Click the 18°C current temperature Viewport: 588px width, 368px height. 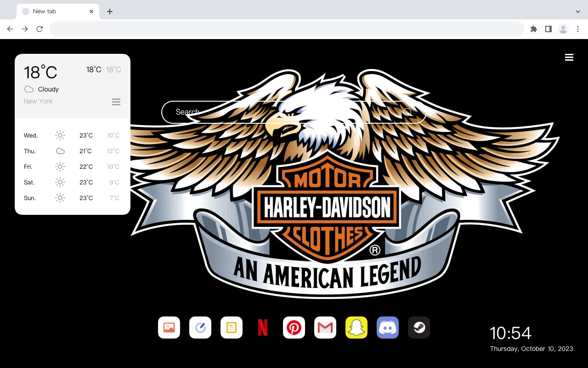pyautogui.click(x=40, y=72)
